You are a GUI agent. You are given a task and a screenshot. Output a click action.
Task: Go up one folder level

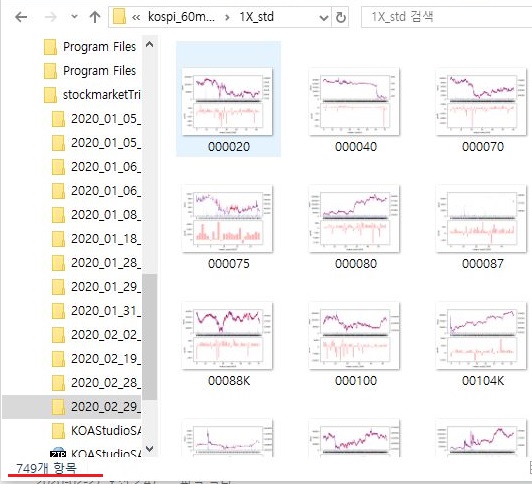(x=95, y=17)
